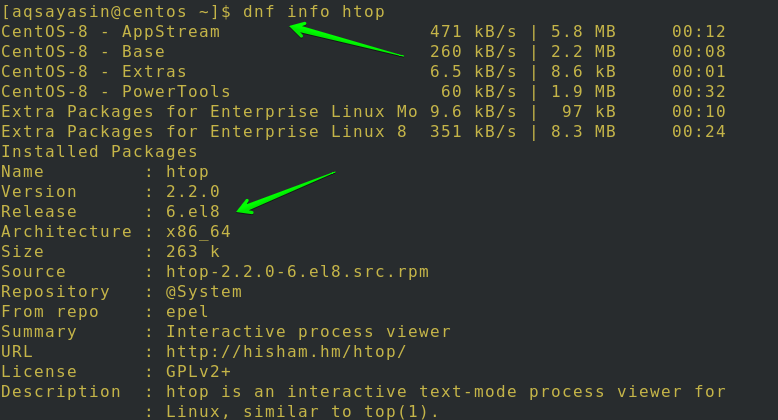Select the summary 'Interactive process viewer'
This screenshot has height=420, width=778.
pyautogui.click(x=308, y=332)
